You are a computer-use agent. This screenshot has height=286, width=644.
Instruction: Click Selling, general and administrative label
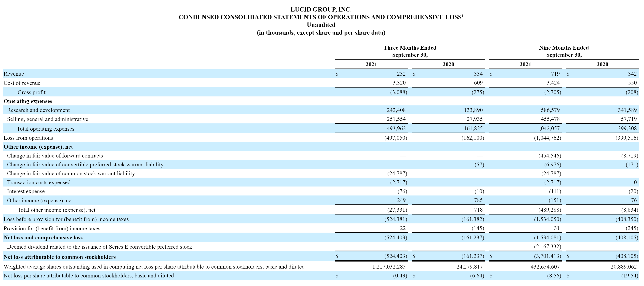click(47, 119)
